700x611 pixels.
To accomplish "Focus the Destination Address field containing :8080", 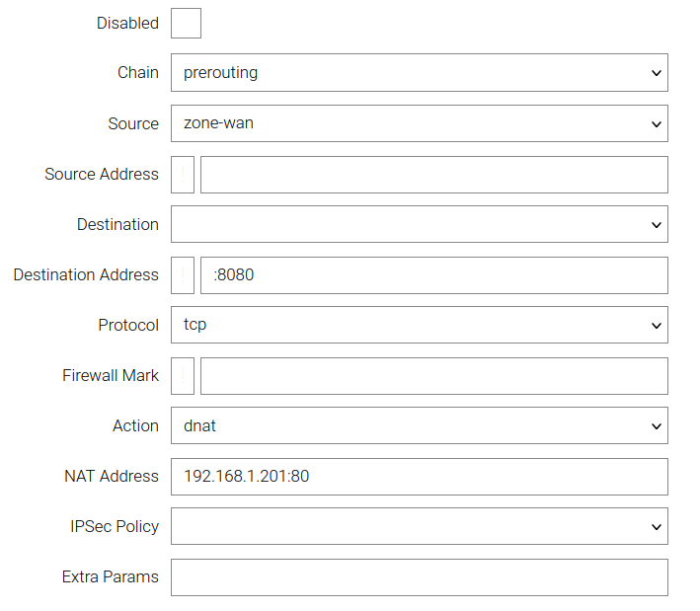I will coord(433,275).
